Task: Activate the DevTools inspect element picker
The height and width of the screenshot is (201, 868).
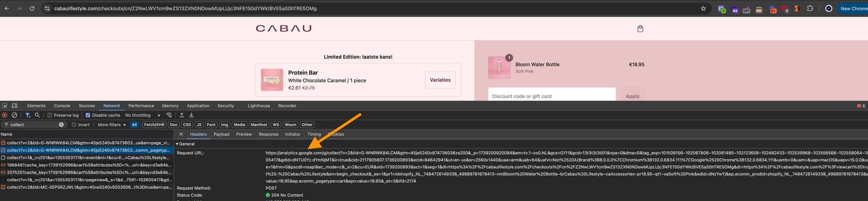Action: 5,106
